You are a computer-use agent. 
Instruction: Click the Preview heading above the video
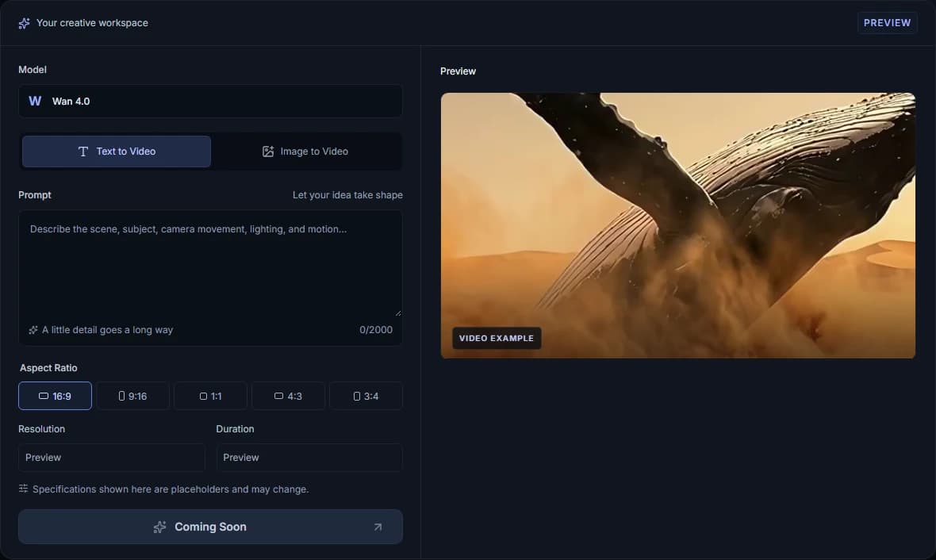[x=458, y=71]
